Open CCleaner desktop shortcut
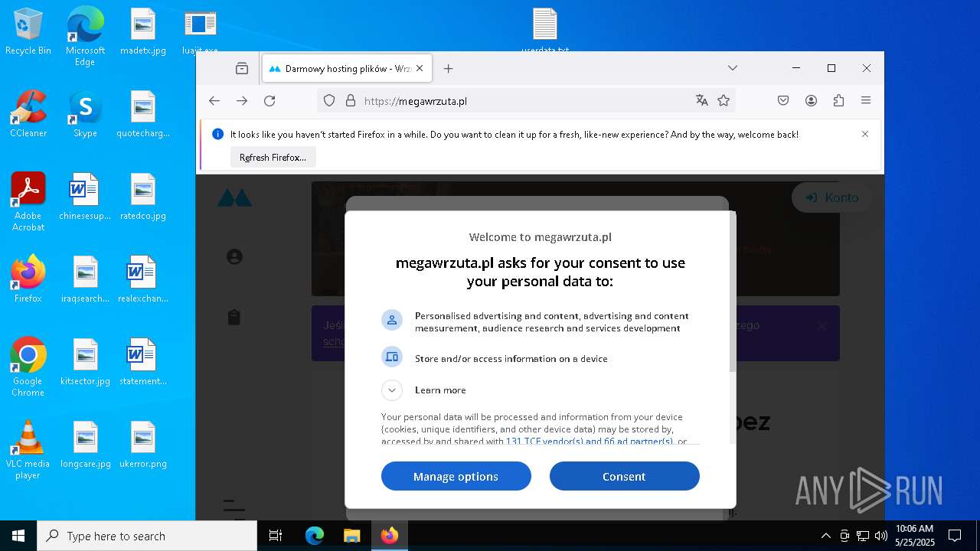 pyautogui.click(x=28, y=113)
